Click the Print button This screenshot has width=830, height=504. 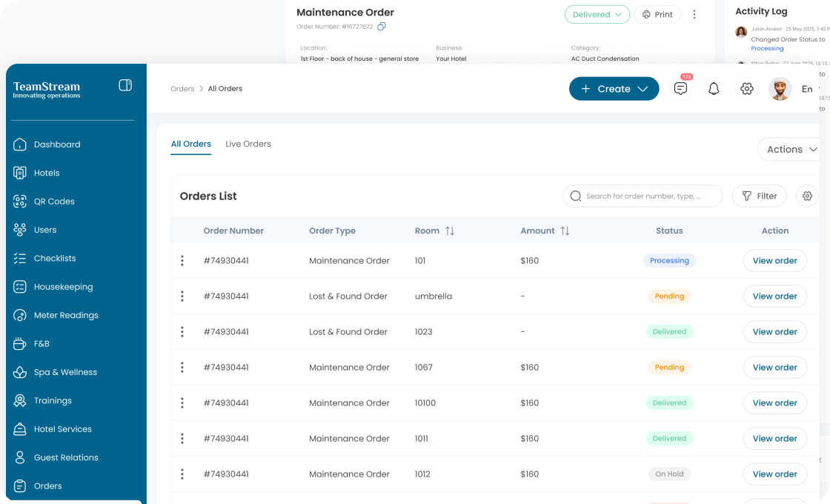point(657,15)
